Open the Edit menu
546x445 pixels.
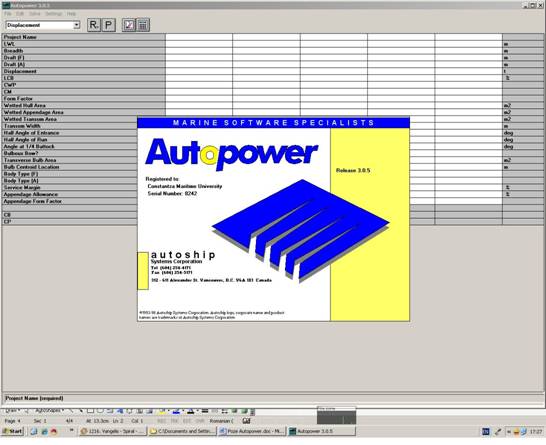click(20, 14)
